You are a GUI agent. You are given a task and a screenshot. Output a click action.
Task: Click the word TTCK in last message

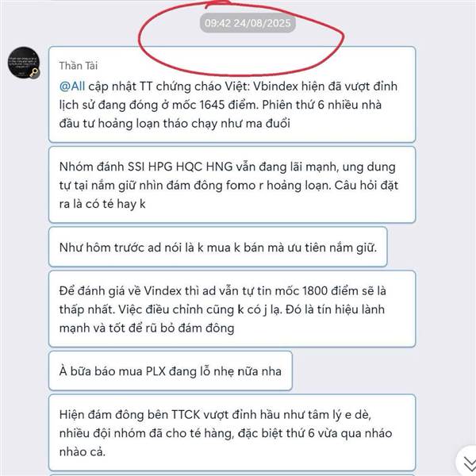click(186, 415)
